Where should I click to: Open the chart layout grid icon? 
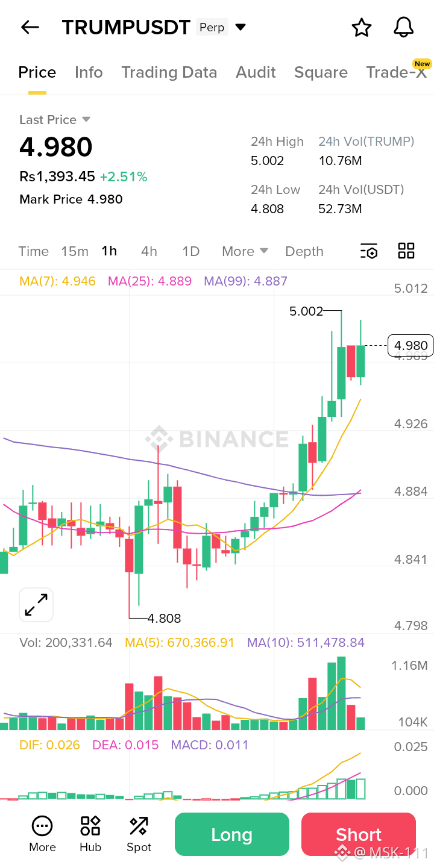tap(406, 251)
